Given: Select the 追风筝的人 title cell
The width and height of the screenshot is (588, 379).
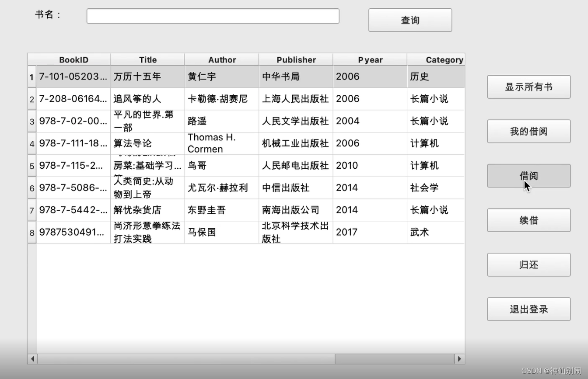Looking at the screenshot, I should point(147,99).
